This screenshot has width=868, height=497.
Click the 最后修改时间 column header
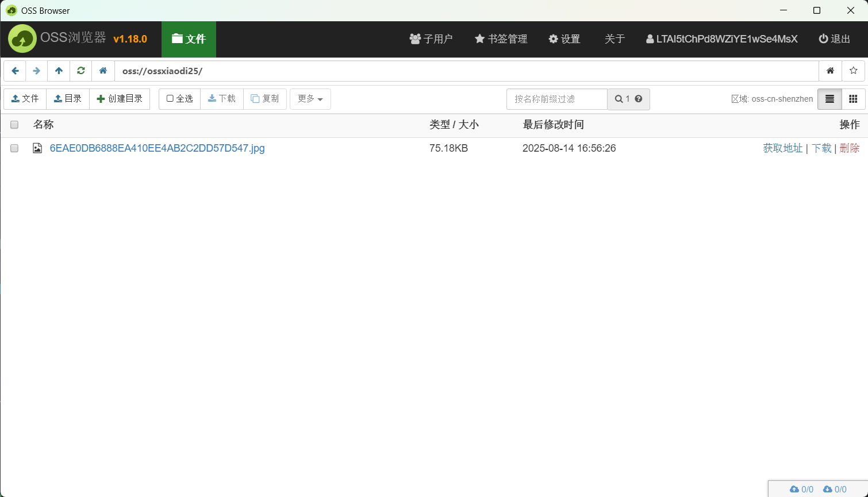pos(554,125)
